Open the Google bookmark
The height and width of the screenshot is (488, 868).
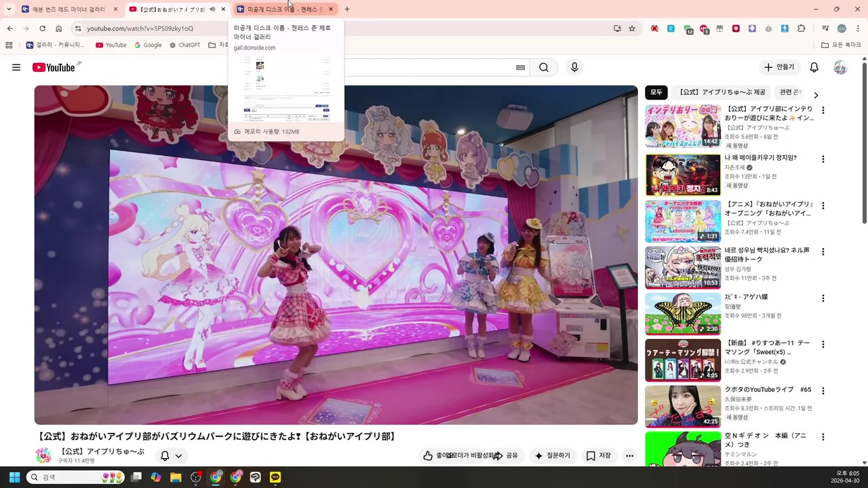pyautogui.click(x=148, y=45)
